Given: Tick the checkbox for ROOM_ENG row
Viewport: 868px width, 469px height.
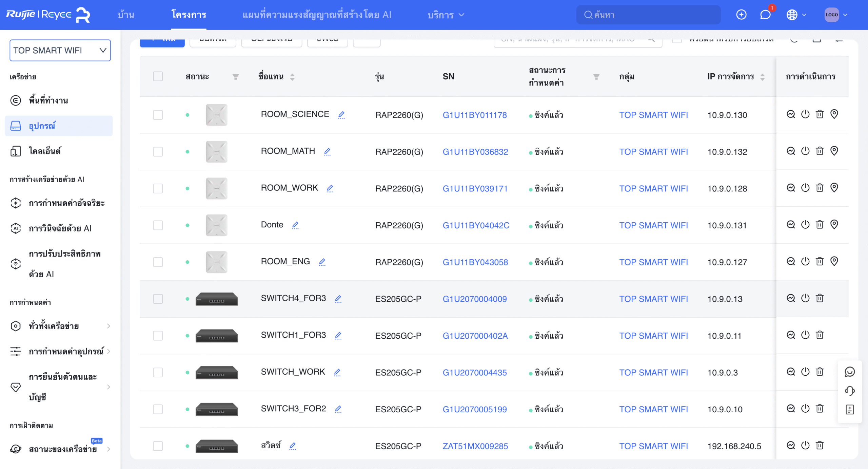Looking at the screenshot, I should click(158, 262).
